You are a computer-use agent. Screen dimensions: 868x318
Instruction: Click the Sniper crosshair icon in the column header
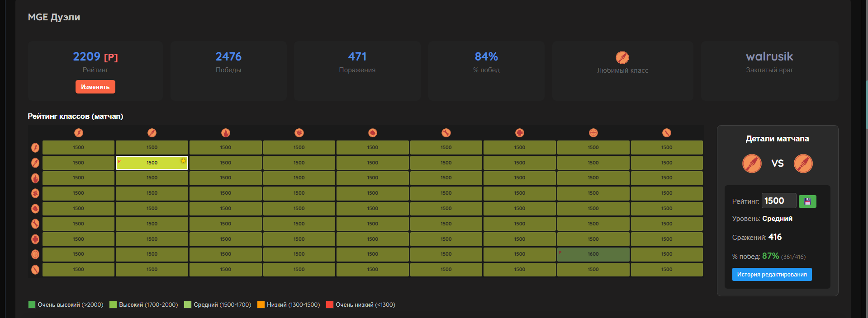pyautogui.click(x=593, y=133)
